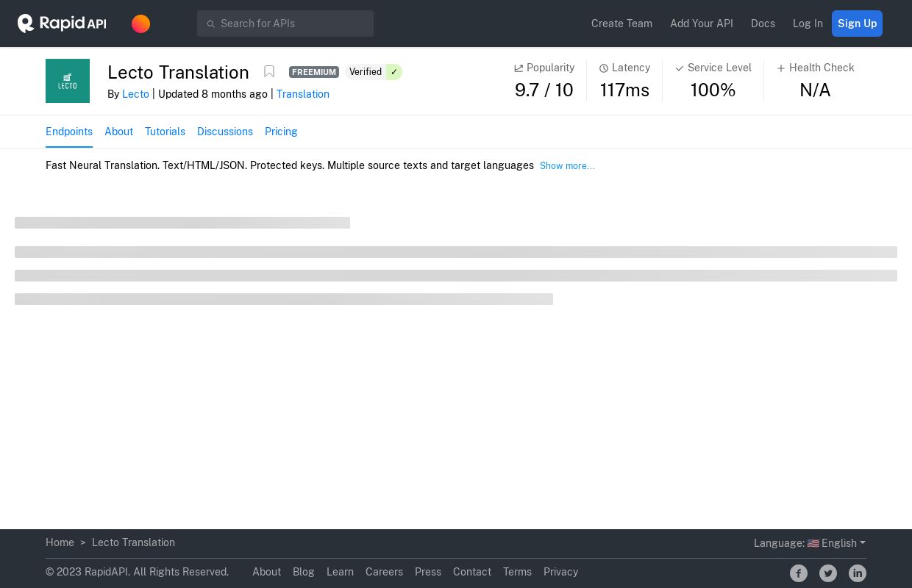Click the Fast Neural Translation description
The height and width of the screenshot is (588, 912).
290,165
